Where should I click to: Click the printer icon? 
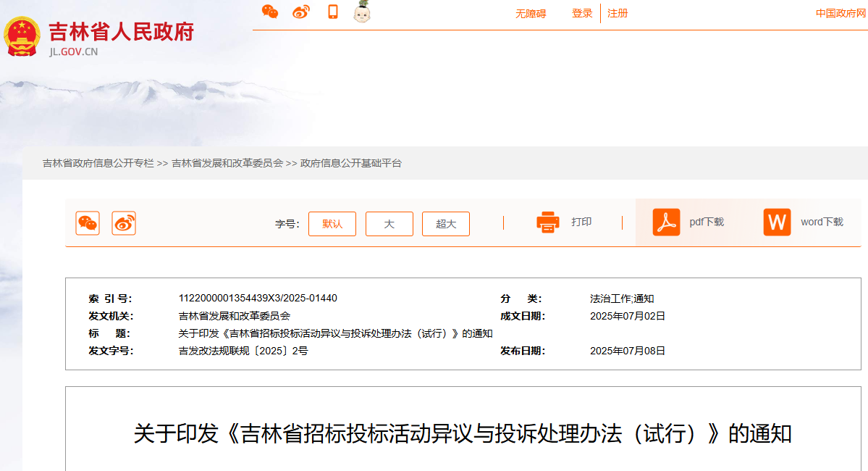click(547, 222)
